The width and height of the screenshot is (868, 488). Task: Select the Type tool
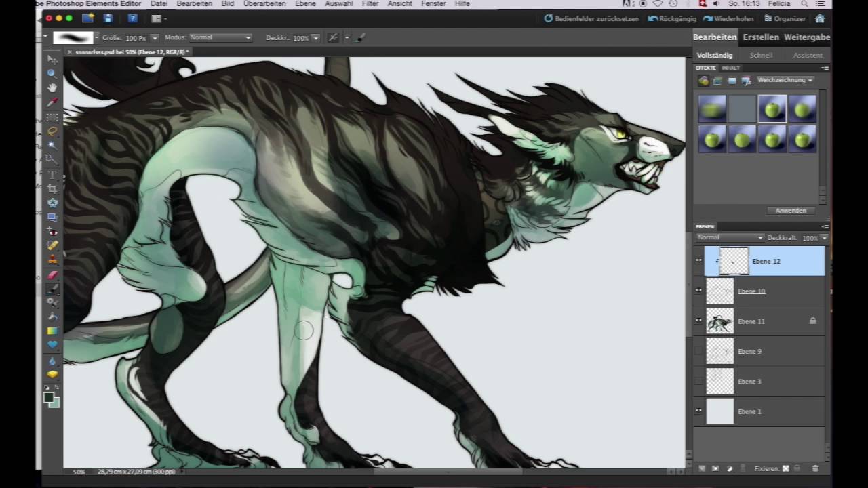click(52, 174)
